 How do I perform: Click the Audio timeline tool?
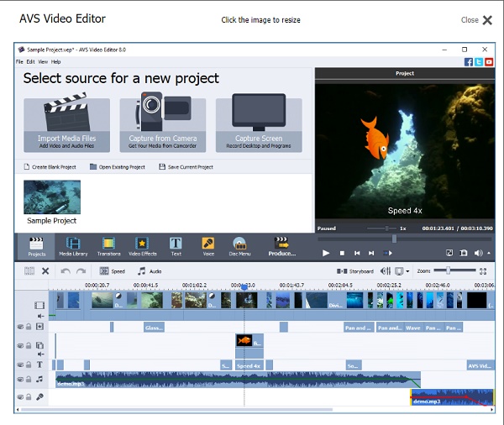[x=150, y=271]
